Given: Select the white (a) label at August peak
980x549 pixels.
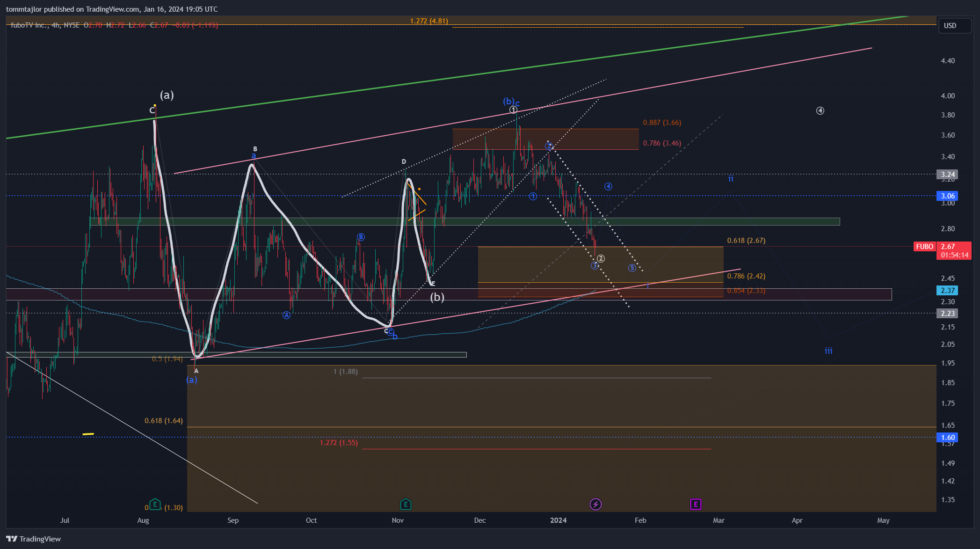Looking at the screenshot, I should (167, 95).
